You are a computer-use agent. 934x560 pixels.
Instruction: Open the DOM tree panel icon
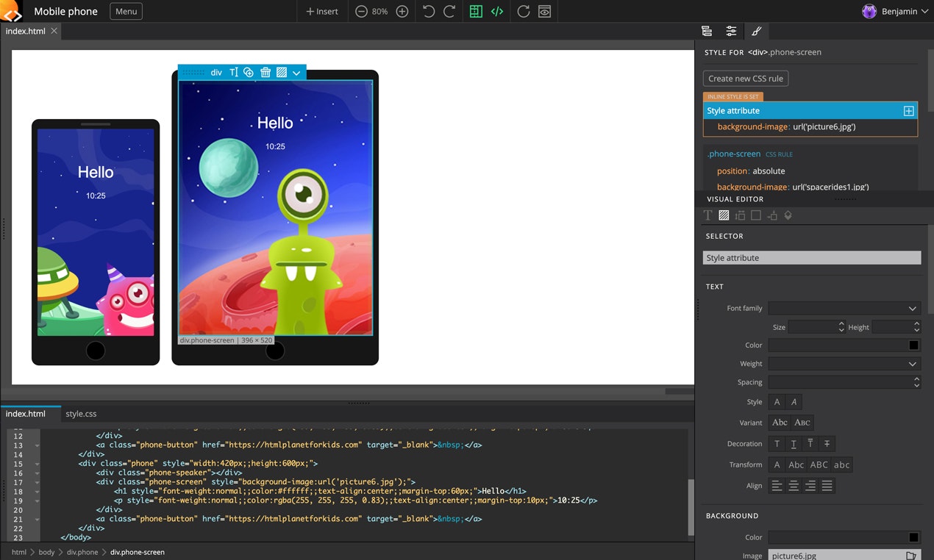click(x=707, y=31)
